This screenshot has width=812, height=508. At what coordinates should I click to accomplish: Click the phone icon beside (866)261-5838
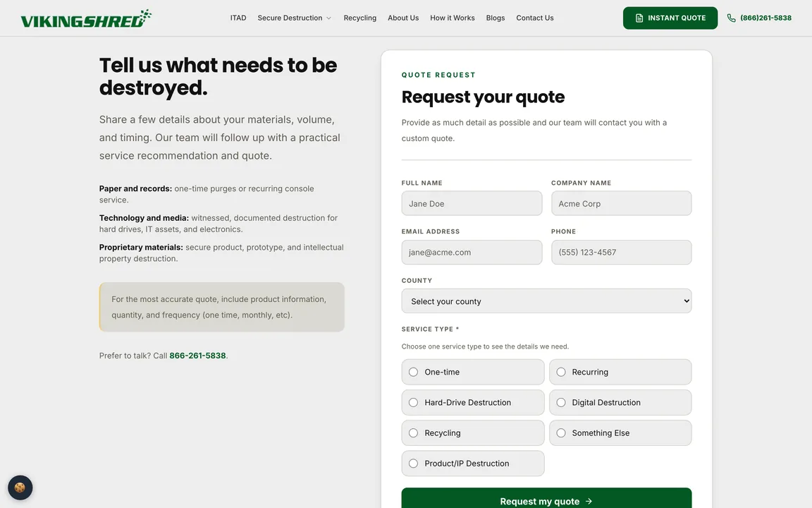731,18
